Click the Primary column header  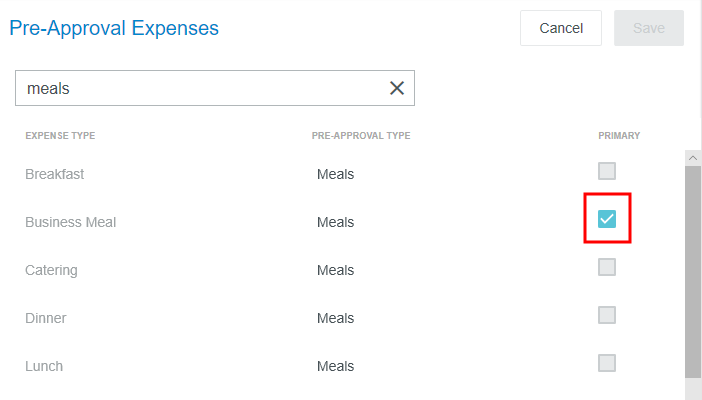619,136
